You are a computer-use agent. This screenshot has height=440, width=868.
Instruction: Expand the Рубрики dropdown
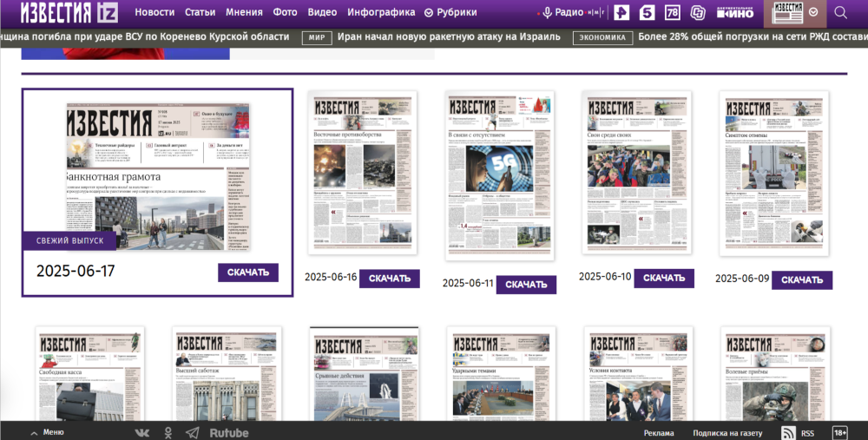450,12
